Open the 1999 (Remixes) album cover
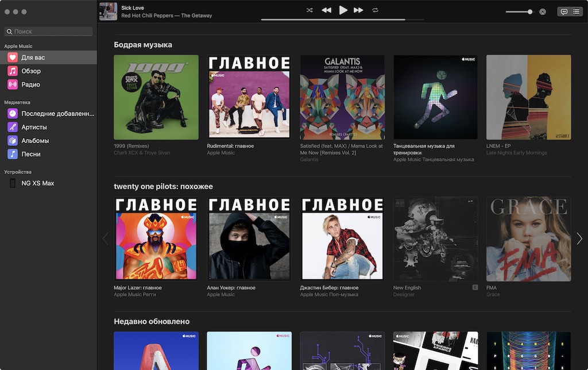 coord(156,97)
